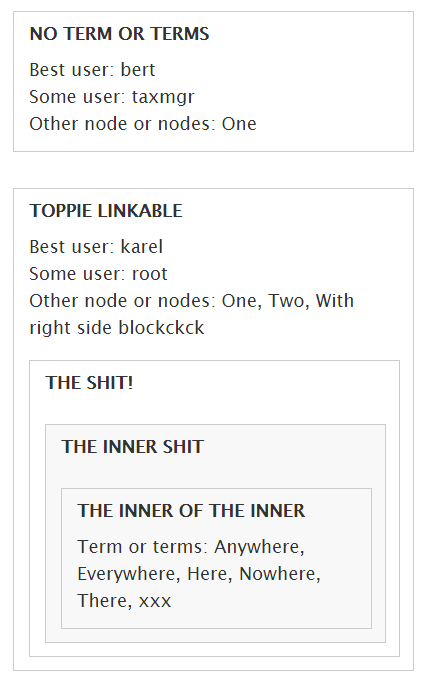Select the Nowhere term
426x684 pixels.
[277, 574]
